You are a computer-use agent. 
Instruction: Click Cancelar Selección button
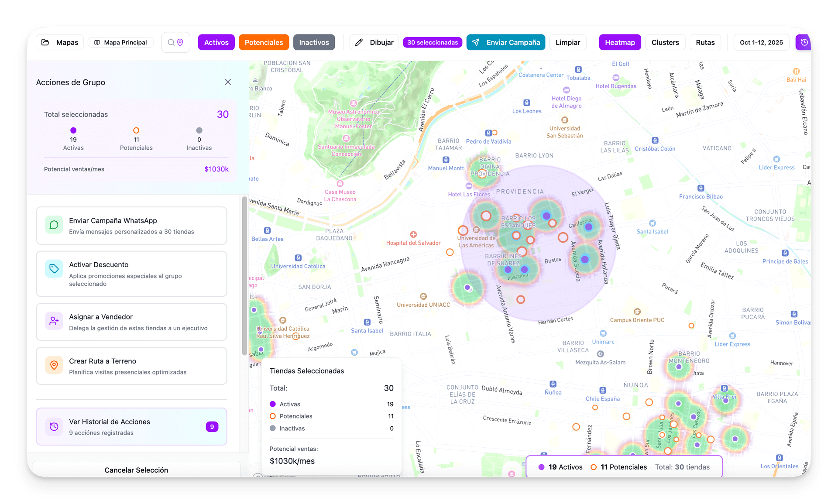pos(136,470)
